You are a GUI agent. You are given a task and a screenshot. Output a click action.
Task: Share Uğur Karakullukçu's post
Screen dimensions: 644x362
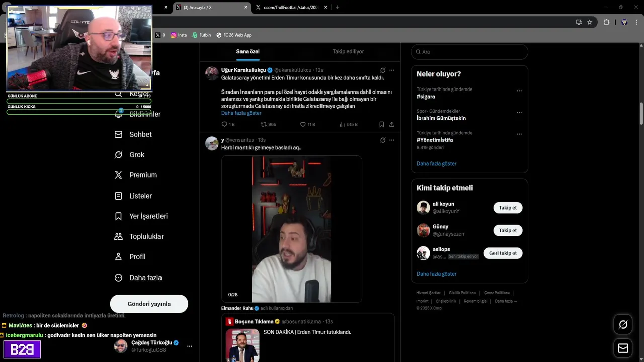tap(392, 124)
